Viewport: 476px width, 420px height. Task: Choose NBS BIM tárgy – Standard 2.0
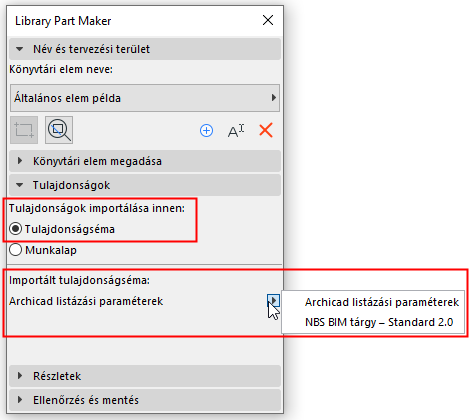(373, 322)
